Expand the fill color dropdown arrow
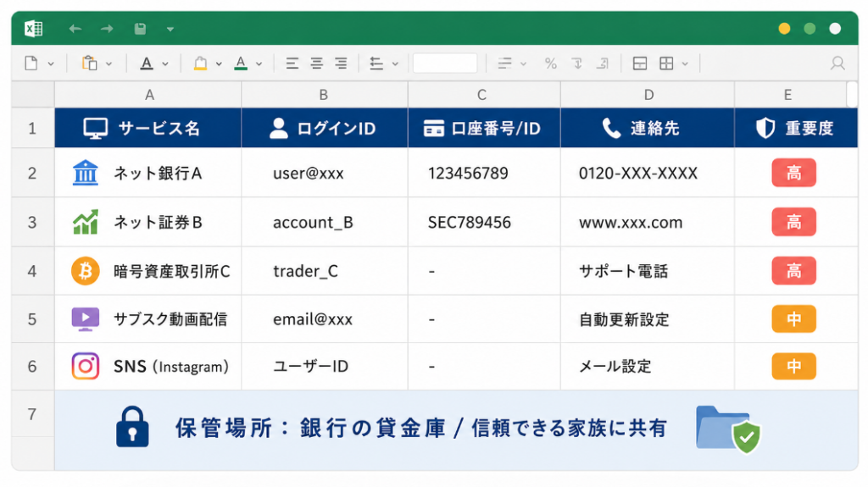Screen dimensions: 868x487 219,64
